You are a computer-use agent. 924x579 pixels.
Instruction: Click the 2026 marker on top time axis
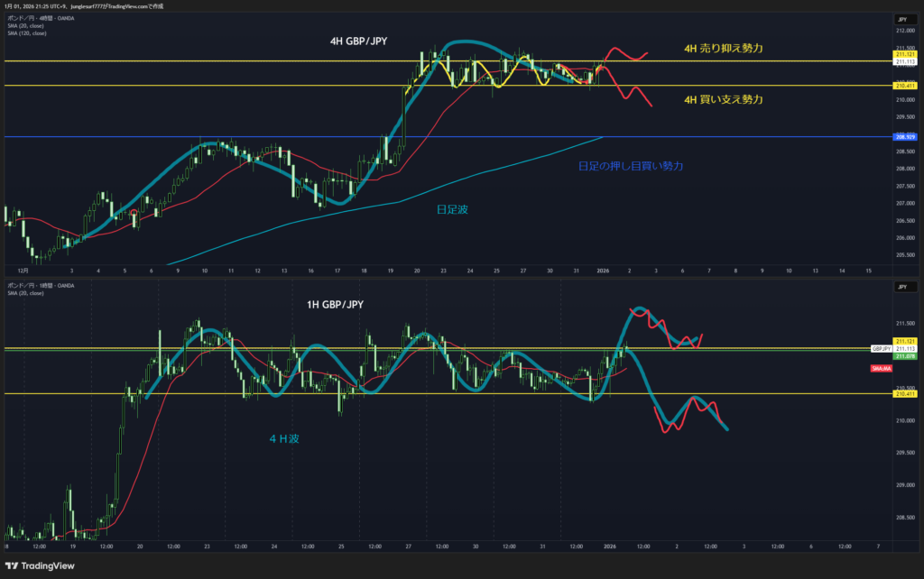[603, 270]
